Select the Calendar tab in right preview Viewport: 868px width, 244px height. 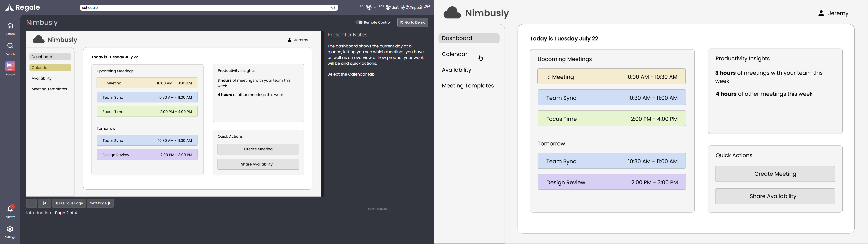pos(455,54)
